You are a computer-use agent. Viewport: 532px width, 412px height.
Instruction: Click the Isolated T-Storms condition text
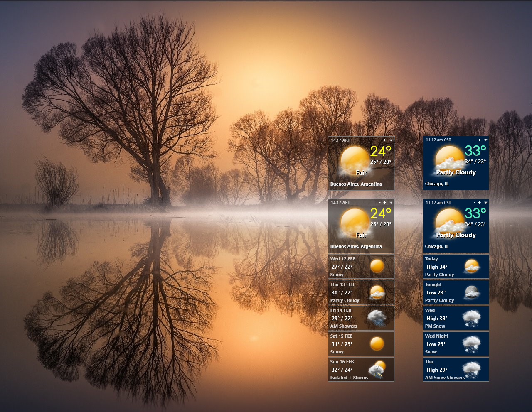[x=349, y=378]
